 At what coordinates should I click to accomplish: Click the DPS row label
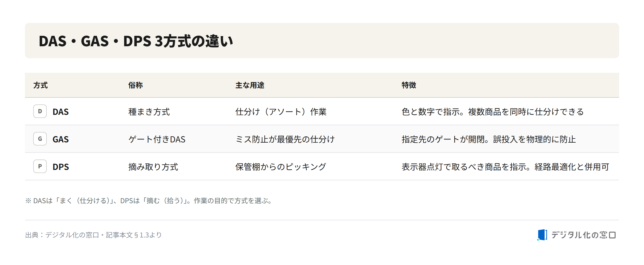click(61, 167)
